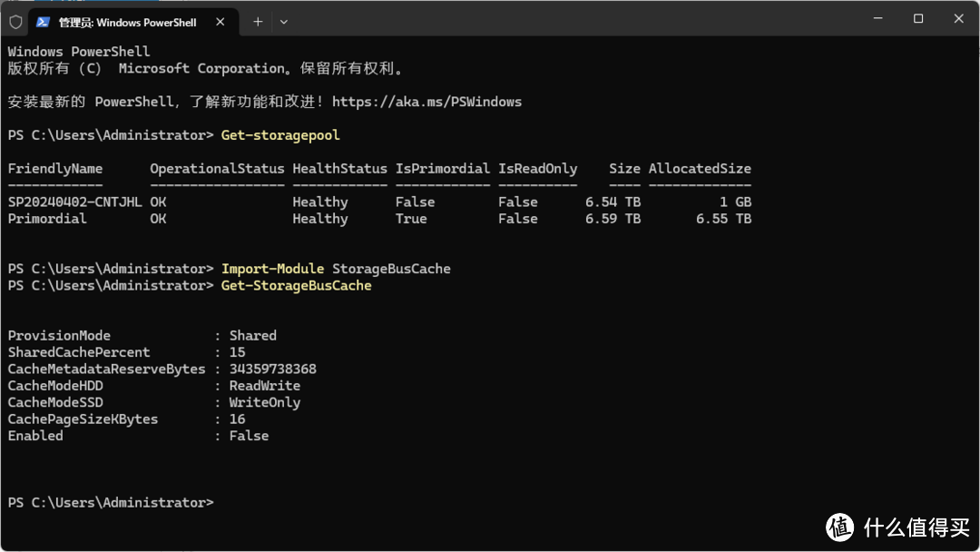Click the 6.54 TB size value
The width and height of the screenshot is (980, 552).
coord(612,202)
